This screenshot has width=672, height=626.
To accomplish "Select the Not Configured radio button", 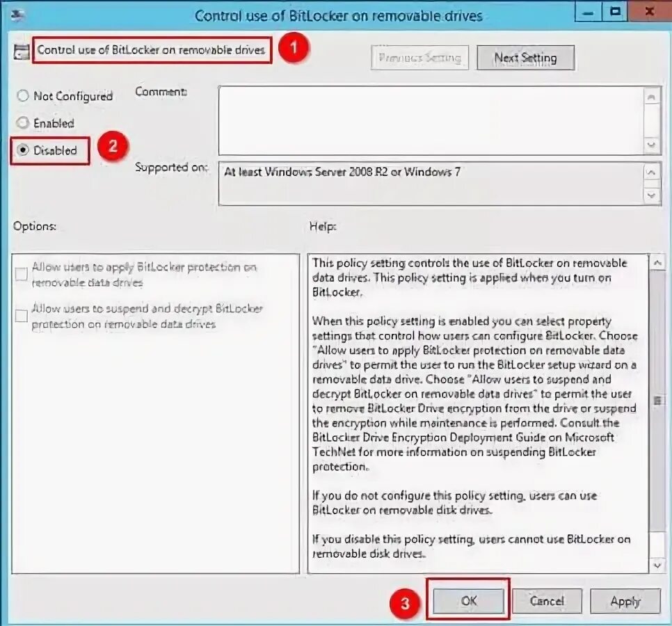I will (x=23, y=95).
